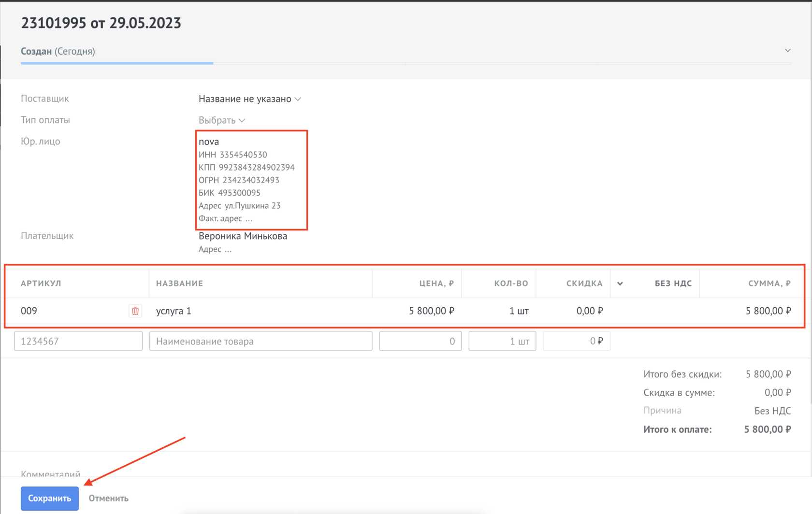The image size is (812, 514).
Task: Click the quantity '1 шт' in the item row
Action: pos(519,311)
